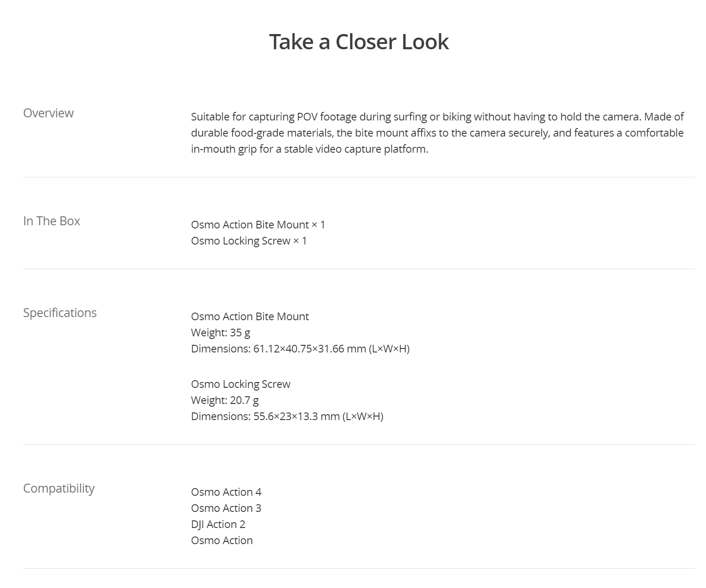Click DJI Action 2 in the compatibility list
The height and width of the screenshot is (588, 706).
pyautogui.click(x=218, y=524)
